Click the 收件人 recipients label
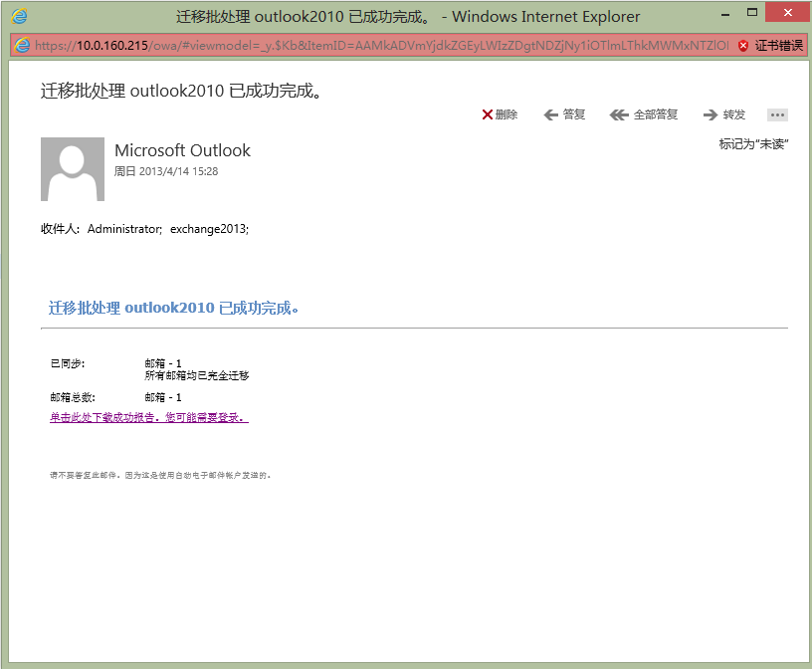This screenshot has height=669, width=812. (60, 229)
